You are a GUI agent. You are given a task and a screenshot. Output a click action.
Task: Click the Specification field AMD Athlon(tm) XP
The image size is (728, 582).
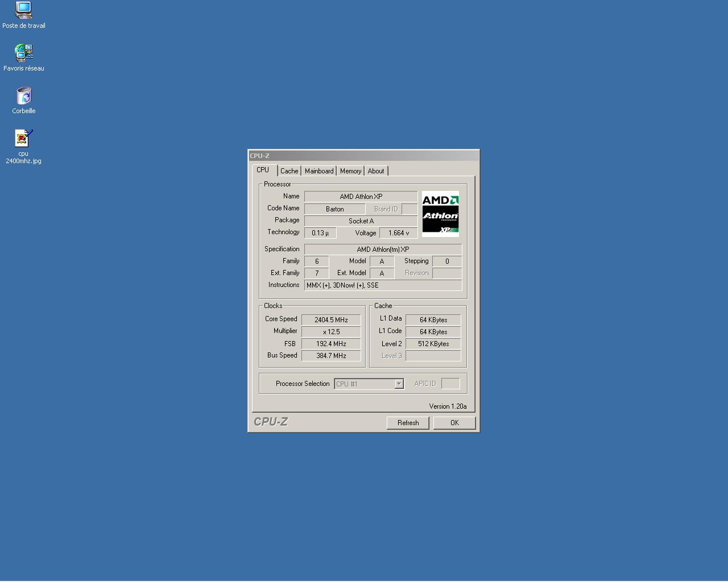coord(383,250)
